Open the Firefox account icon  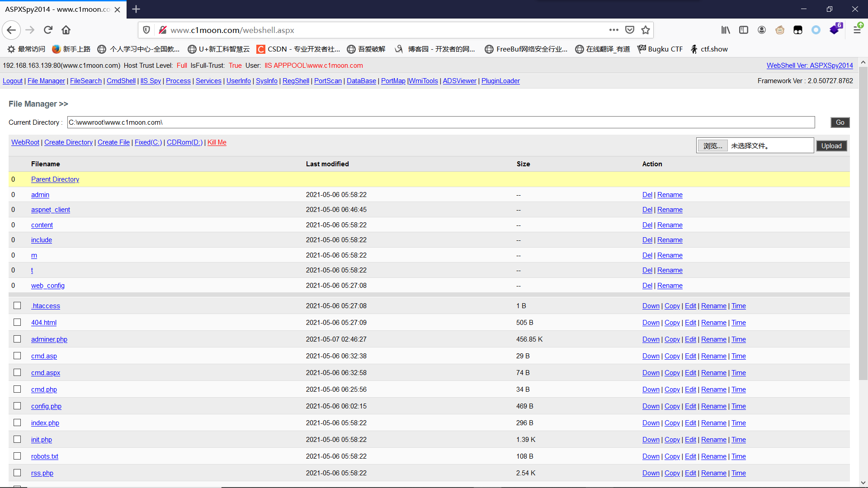tap(762, 30)
